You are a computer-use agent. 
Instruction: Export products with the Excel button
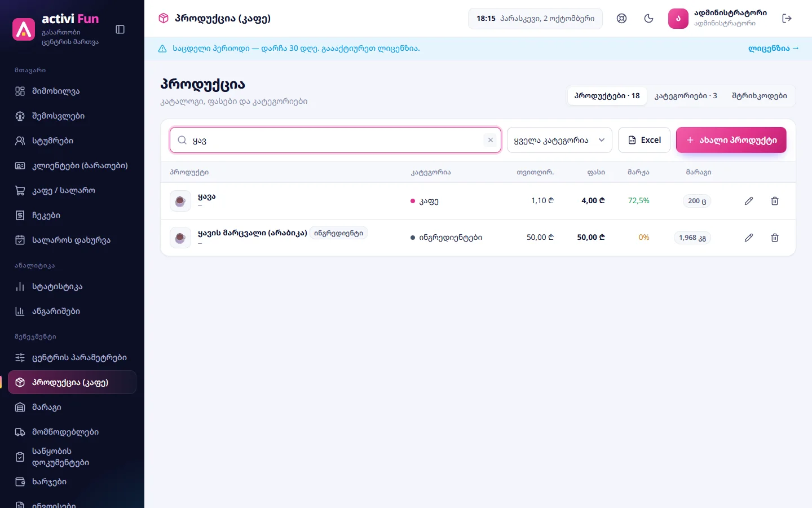644,140
